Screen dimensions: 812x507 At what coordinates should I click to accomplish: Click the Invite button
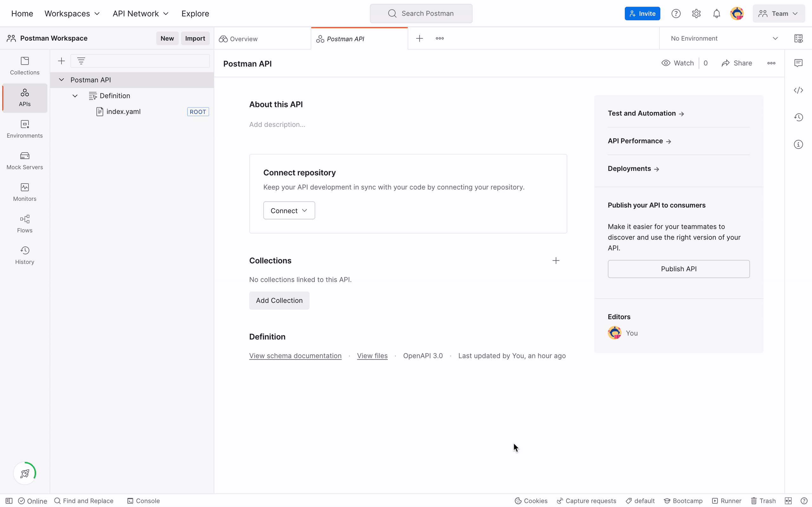point(642,13)
